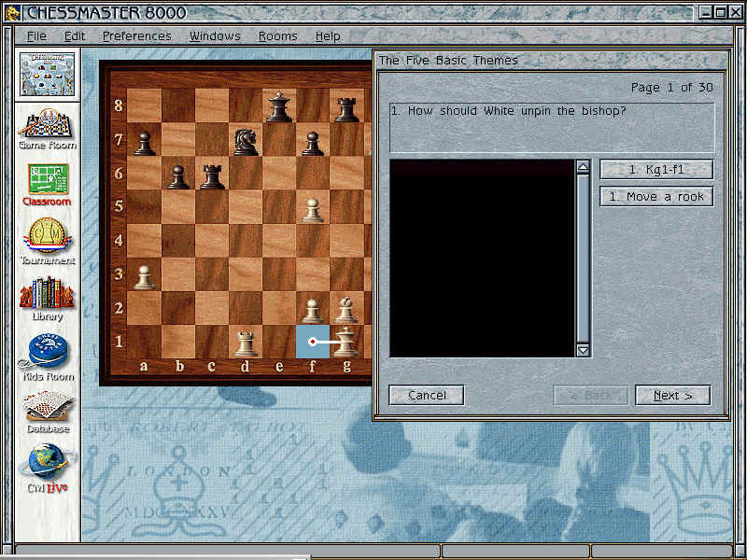Click the Chessmaster thumbnail at sidebar top
This screenshot has height=560, width=747.
[x=47, y=74]
